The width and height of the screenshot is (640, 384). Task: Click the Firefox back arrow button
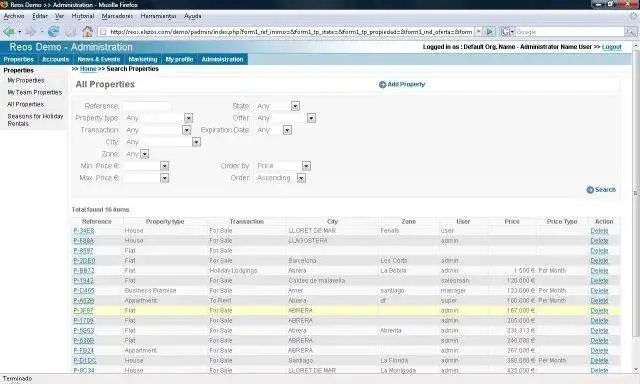click(x=9, y=31)
